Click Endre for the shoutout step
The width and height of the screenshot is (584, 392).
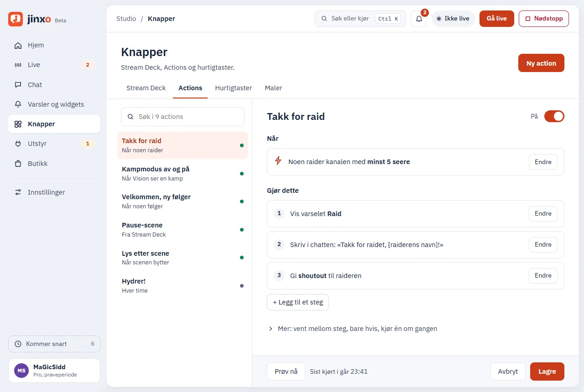543,275
